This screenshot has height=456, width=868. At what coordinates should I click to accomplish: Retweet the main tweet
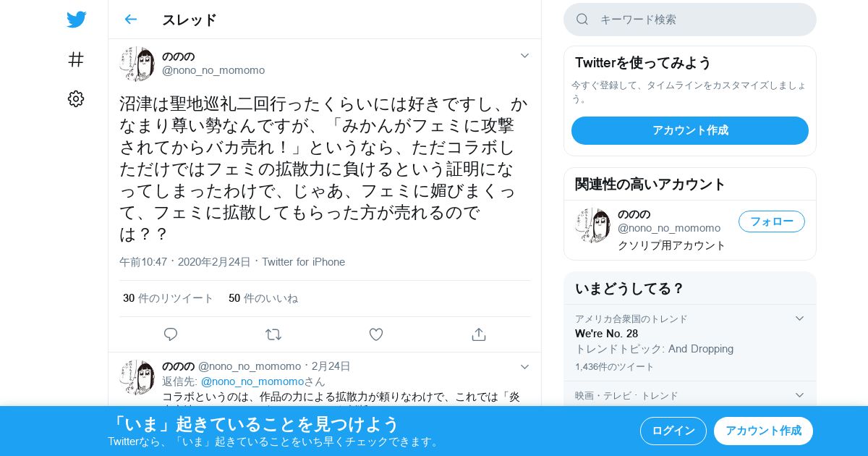coord(273,334)
